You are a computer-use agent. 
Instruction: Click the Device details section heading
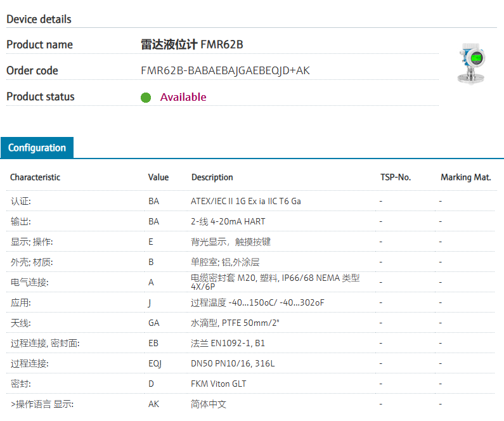tap(39, 19)
